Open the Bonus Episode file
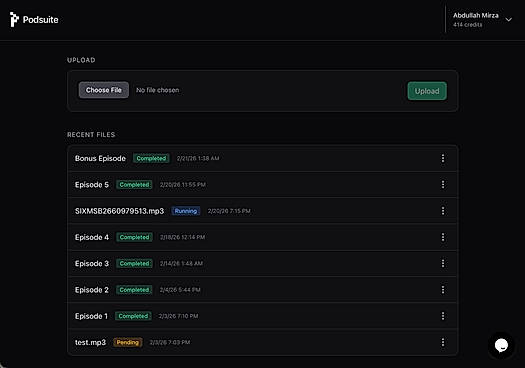 100,158
